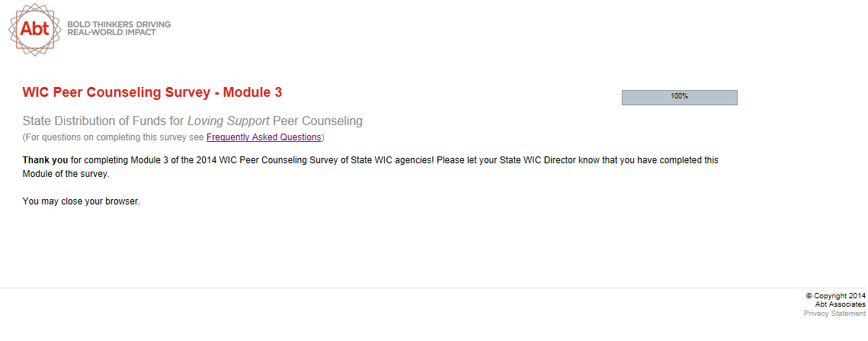Click the 100% survey progress bar
868x341 pixels.
(x=679, y=97)
